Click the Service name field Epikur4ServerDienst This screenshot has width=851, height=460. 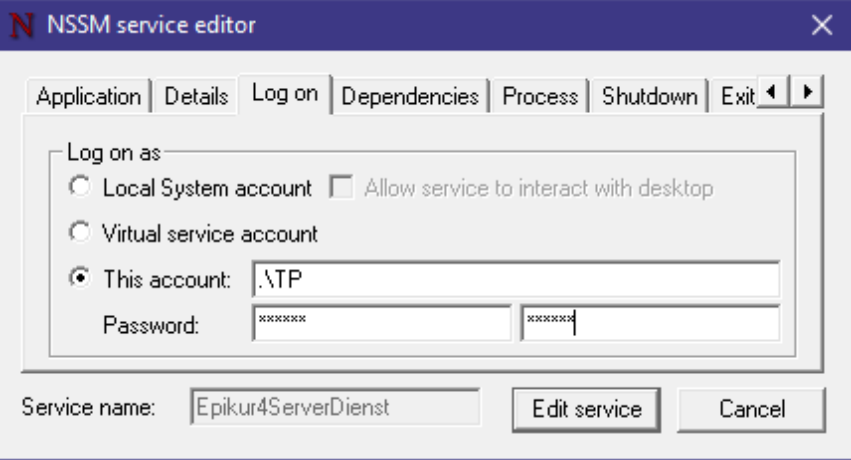coord(335,407)
